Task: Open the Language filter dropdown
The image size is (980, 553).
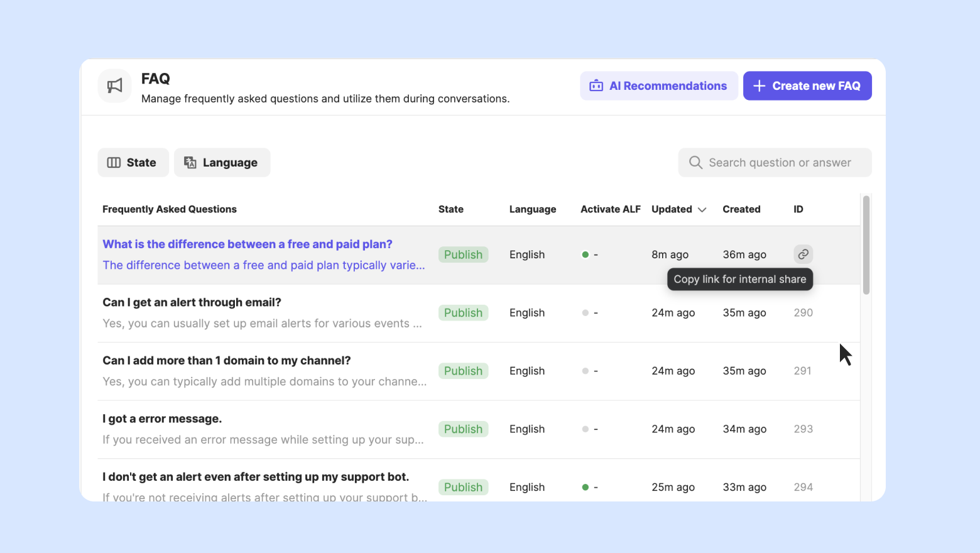Action: point(222,163)
